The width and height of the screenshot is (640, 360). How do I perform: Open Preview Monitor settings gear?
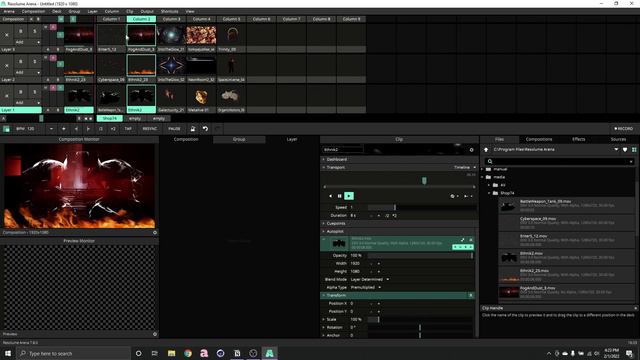coord(155,334)
